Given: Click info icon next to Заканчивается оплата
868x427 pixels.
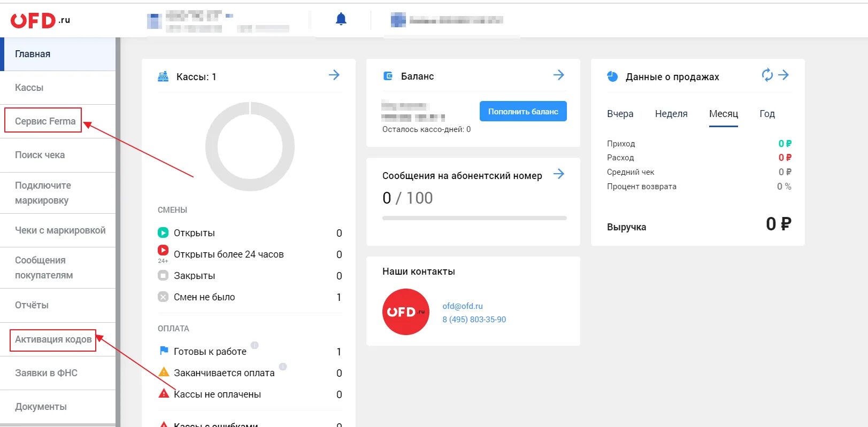Looking at the screenshot, I should tap(283, 367).
